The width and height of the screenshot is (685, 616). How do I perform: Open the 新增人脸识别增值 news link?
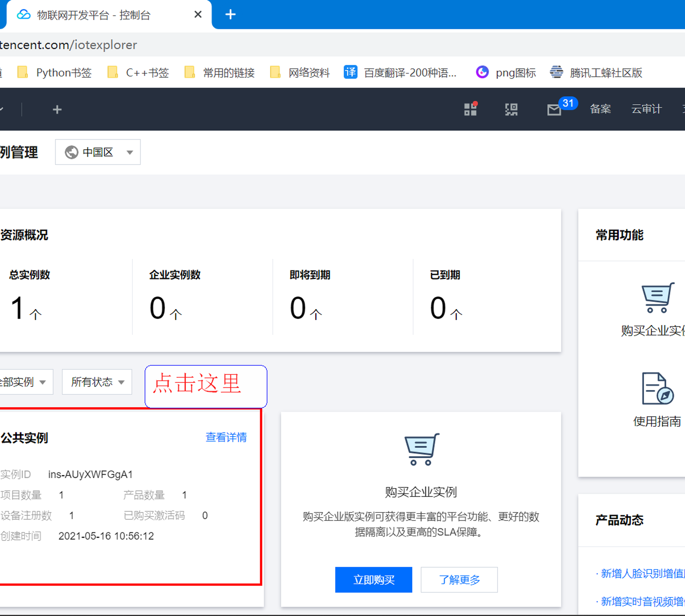[x=643, y=574]
